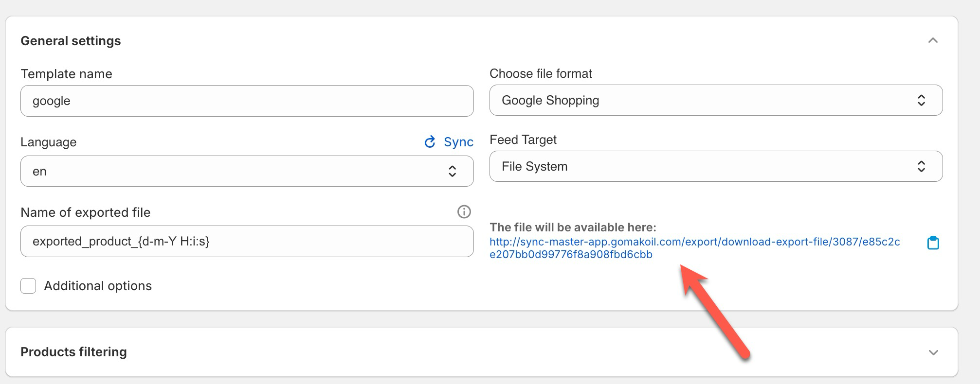This screenshot has height=384, width=980.
Task: Edit the Template name field
Action: pos(247,101)
